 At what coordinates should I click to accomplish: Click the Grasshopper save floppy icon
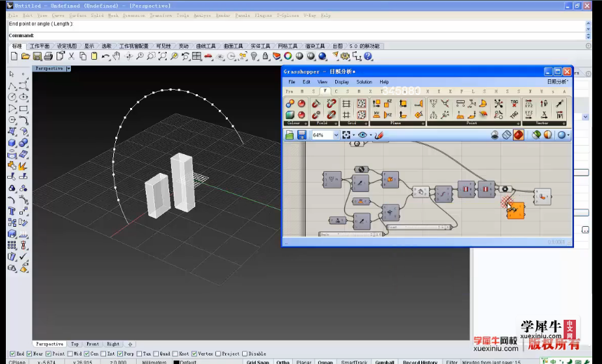pyautogui.click(x=301, y=135)
